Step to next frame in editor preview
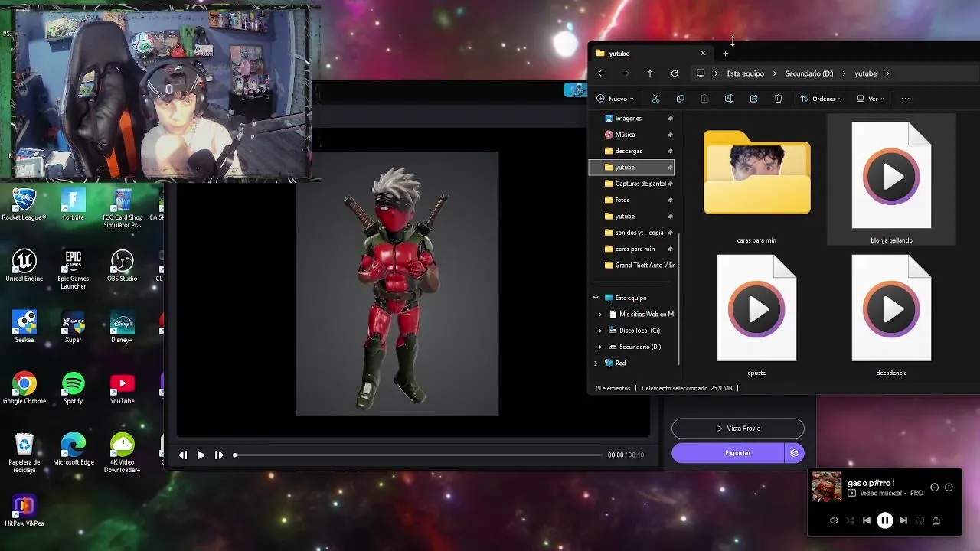The height and width of the screenshot is (551, 980). click(x=219, y=455)
